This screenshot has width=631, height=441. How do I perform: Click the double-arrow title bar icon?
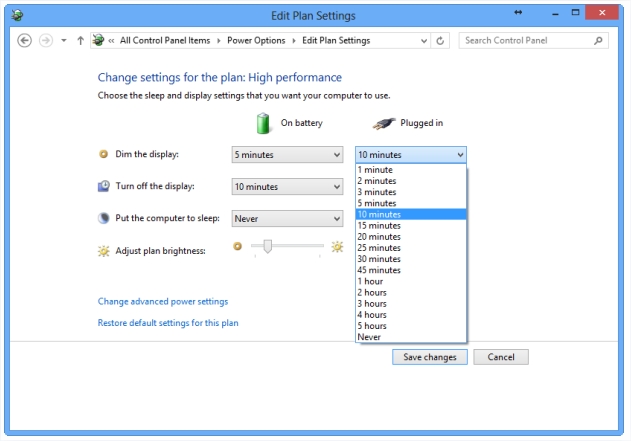coord(518,12)
